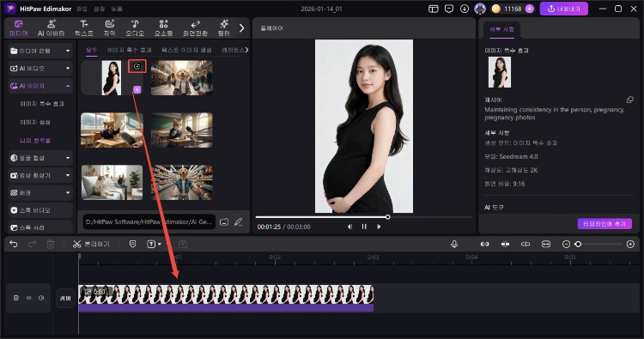Select the cat on sofa thumbnail
This screenshot has width=644, height=339.
click(x=112, y=182)
